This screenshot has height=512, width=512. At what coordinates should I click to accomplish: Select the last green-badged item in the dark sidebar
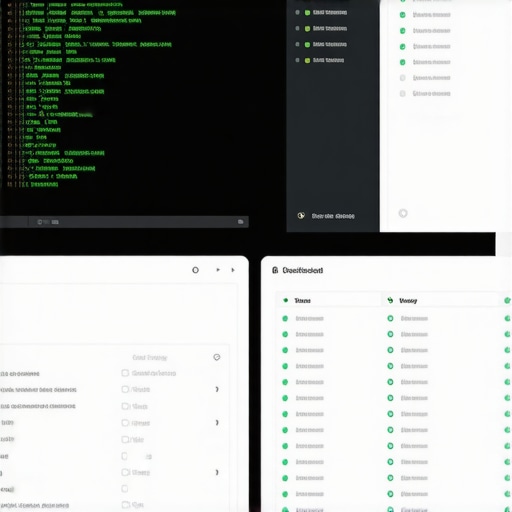[324, 60]
